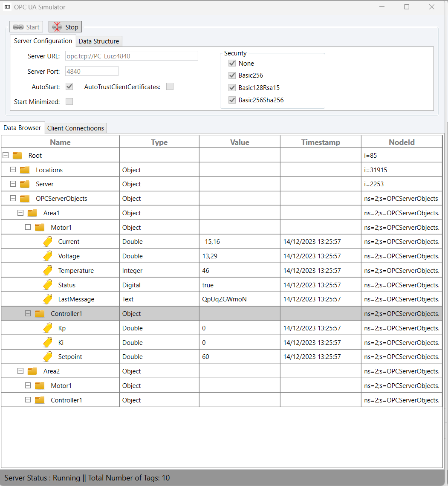
Task: Click the tag icon next to Voltage
Action: (48, 256)
